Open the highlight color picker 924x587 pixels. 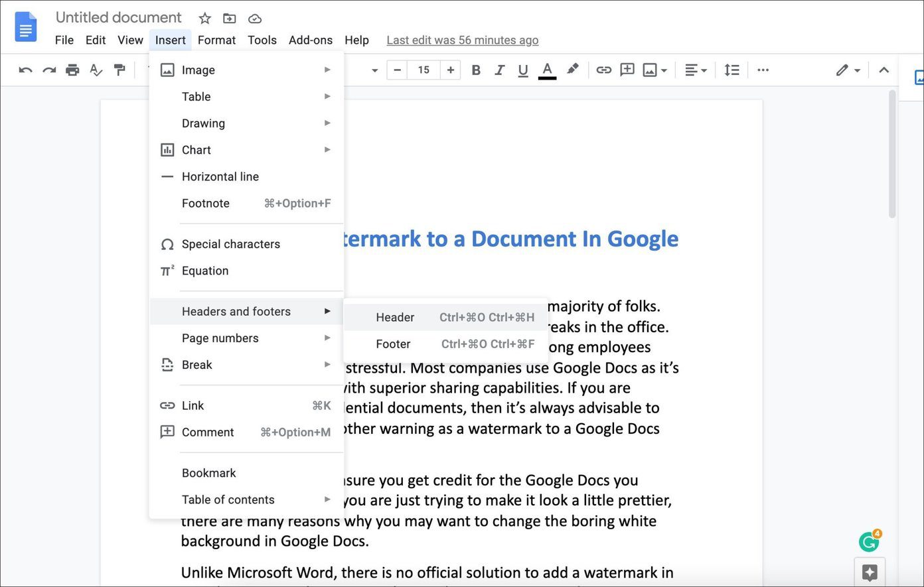572,70
